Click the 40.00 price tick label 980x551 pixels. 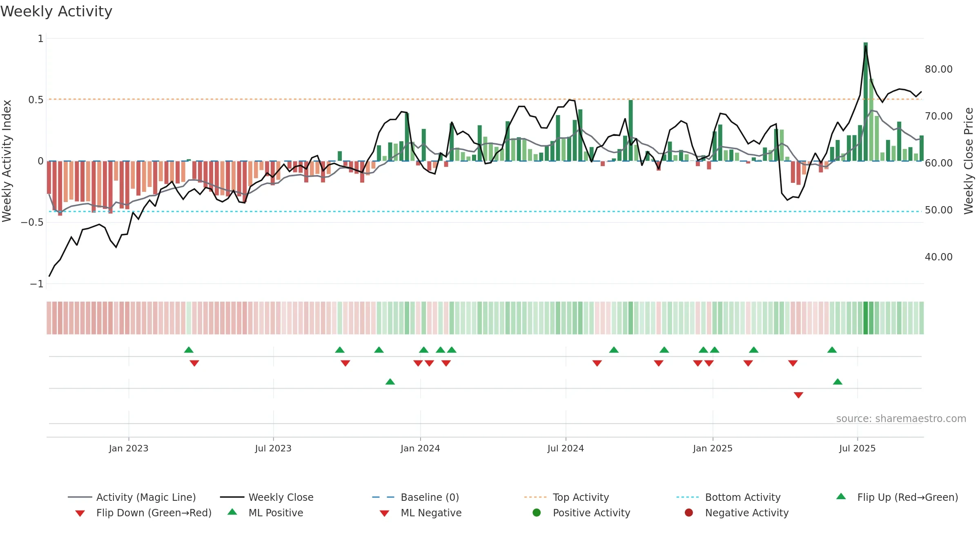click(x=939, y=257)
